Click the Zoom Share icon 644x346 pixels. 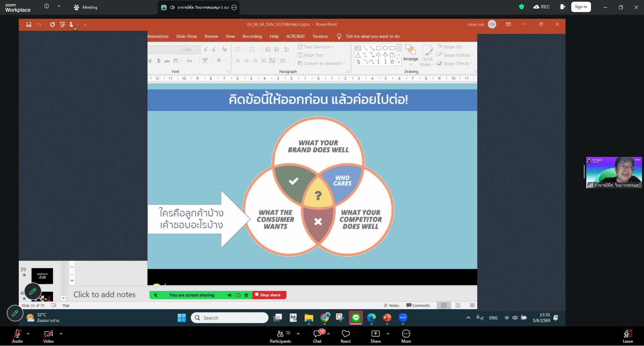376,337
